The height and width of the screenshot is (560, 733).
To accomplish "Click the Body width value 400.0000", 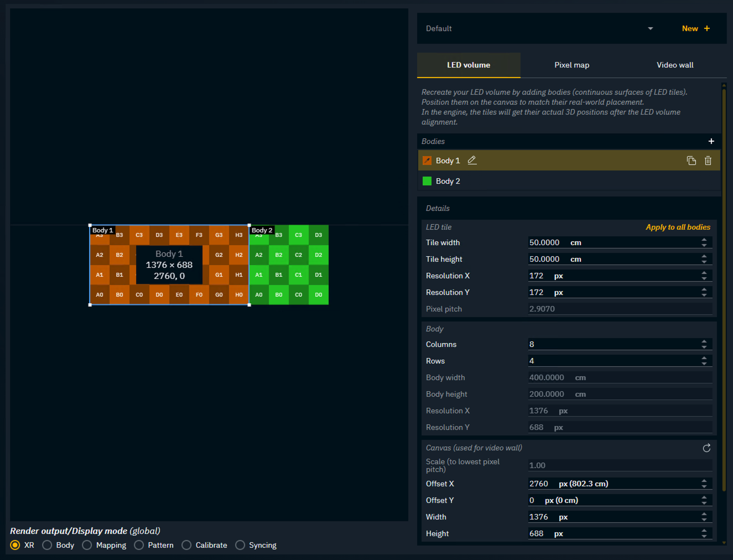I will tap(547, 377).
